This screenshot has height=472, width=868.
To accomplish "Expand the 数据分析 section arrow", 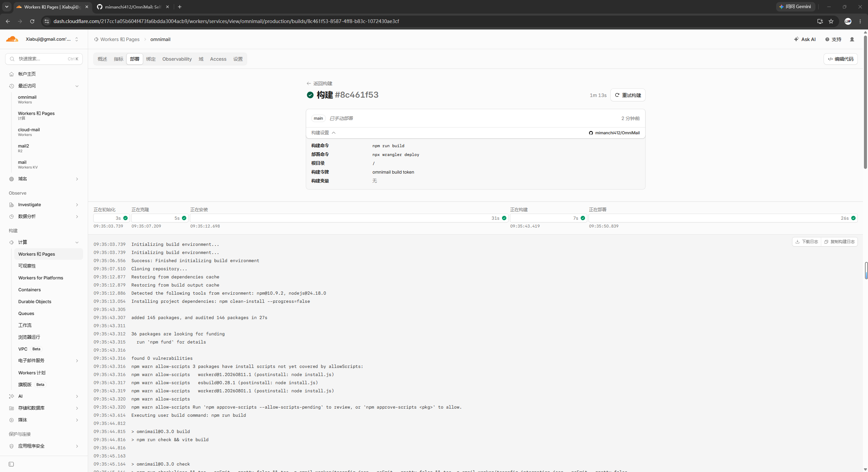I will (x=77, y=217).
